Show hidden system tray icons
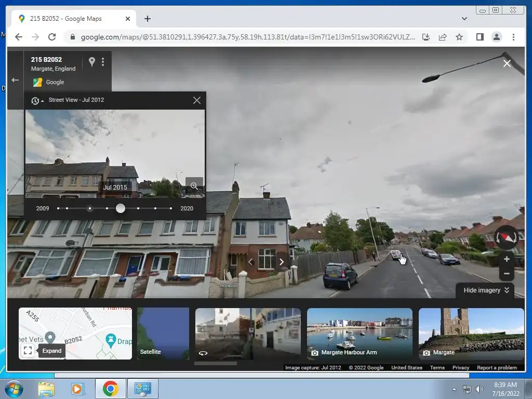Viewport: 532px width, 399px height. click(x=454, y=389)
